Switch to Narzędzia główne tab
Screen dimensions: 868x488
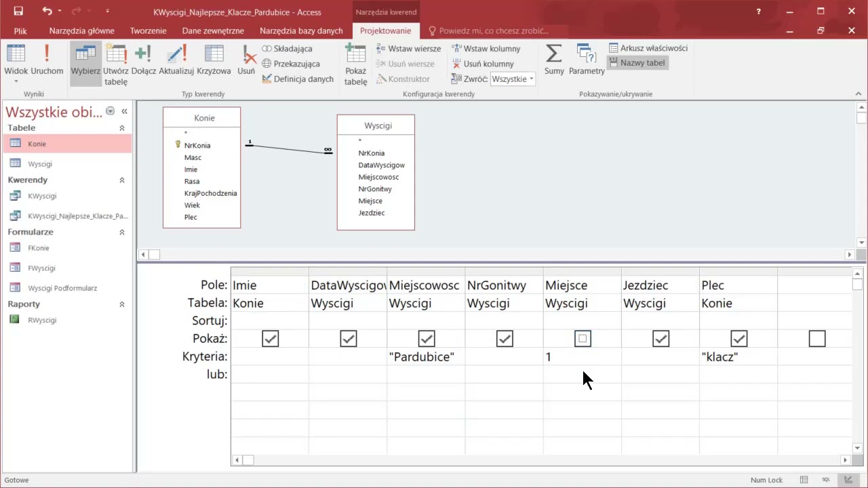coord(81,30)
